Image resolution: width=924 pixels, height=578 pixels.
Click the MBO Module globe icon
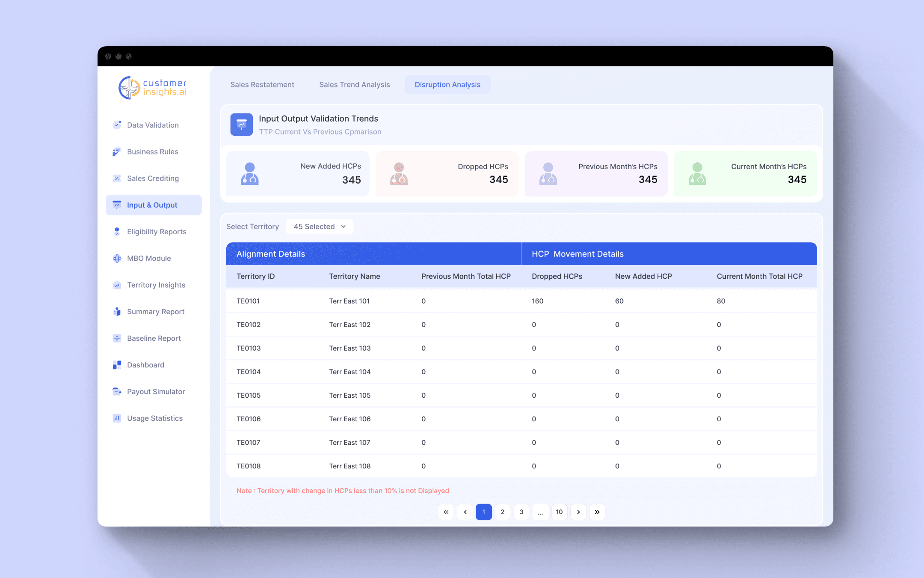tap(117, 259)
